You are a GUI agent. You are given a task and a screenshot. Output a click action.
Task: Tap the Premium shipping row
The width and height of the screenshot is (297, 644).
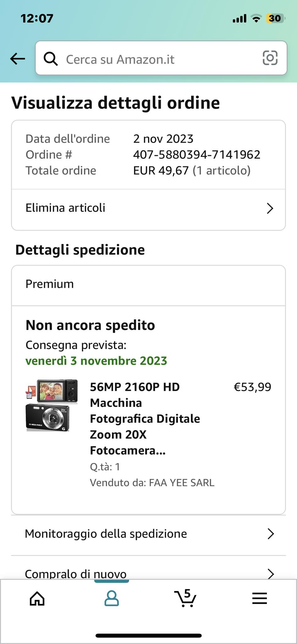tap(50, 284)
